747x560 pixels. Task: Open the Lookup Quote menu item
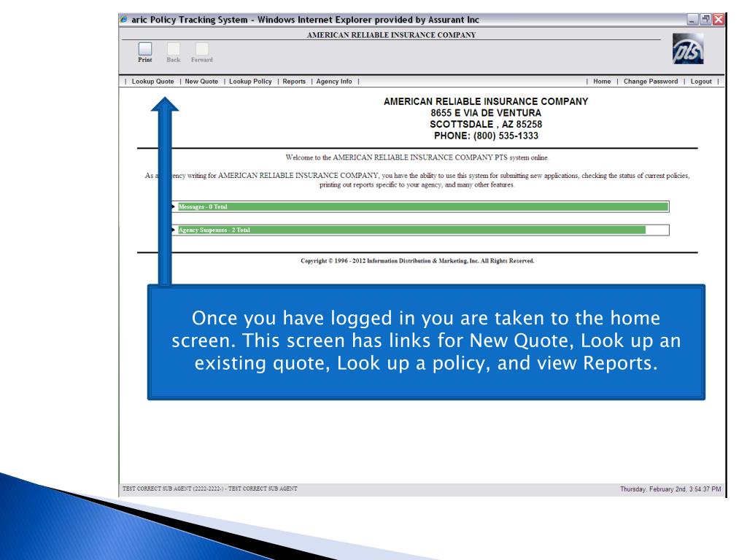pyautogui.click(x=152, y=82)
